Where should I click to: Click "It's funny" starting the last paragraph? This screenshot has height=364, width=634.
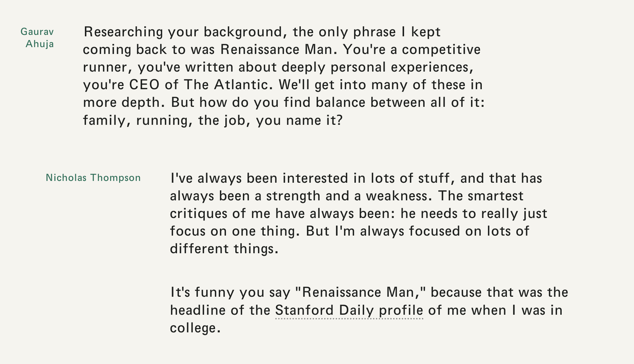pyautogui.click(x=201, y=292)
